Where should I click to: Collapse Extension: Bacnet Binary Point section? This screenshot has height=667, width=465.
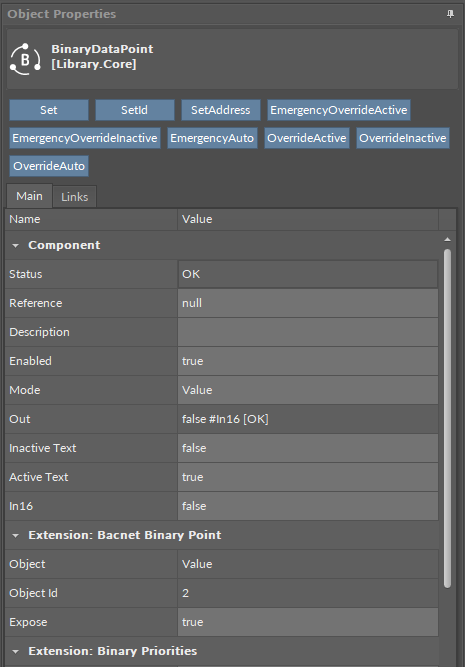(16, 535)
